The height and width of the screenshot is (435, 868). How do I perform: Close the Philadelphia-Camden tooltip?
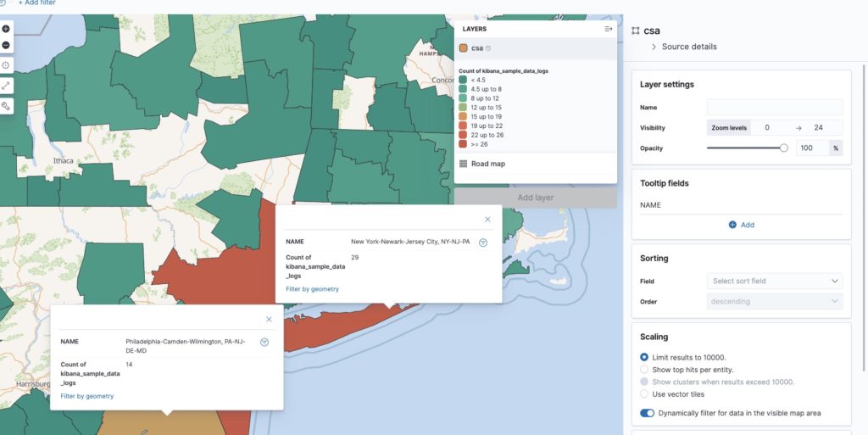click(269, 320)
